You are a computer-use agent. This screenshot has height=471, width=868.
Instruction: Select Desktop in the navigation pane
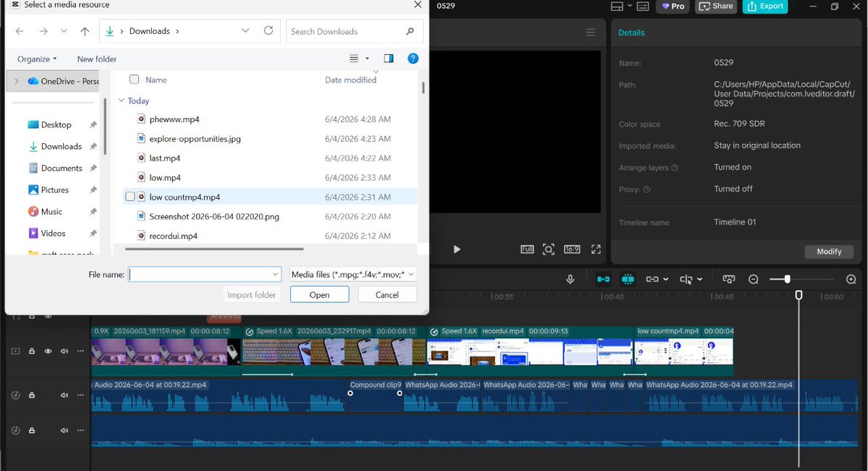coord(56,124)
